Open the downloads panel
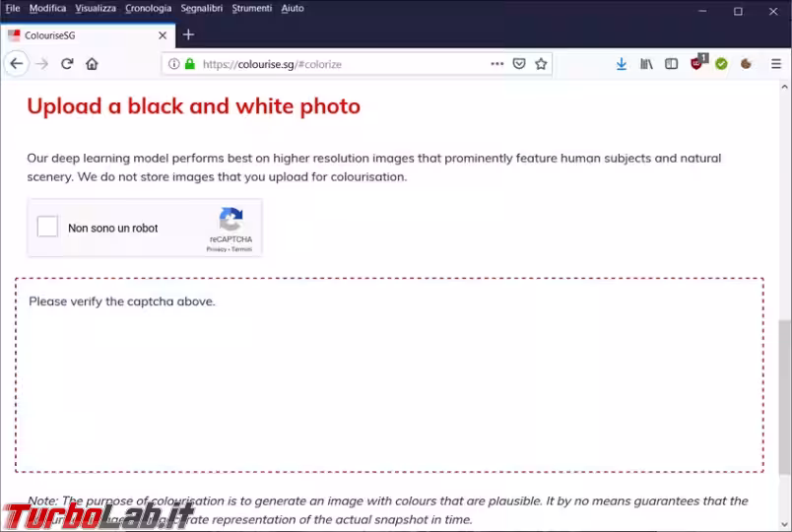 tap(622, 64)
